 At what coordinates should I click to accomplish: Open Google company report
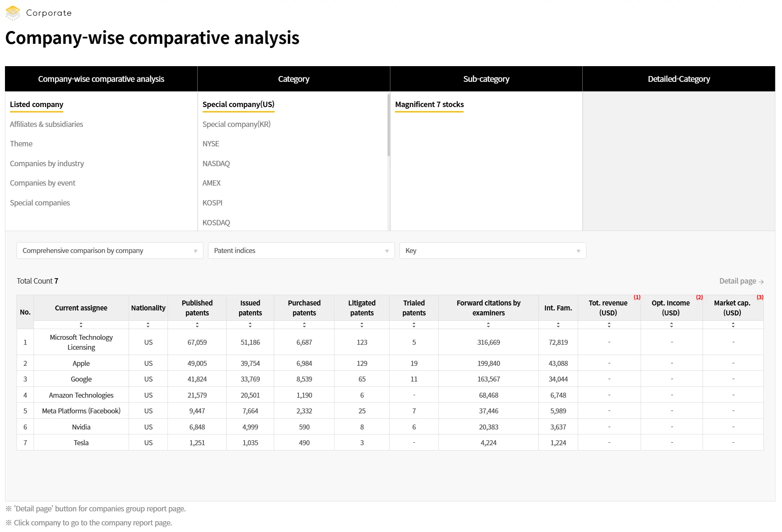[x=81, y=379]
